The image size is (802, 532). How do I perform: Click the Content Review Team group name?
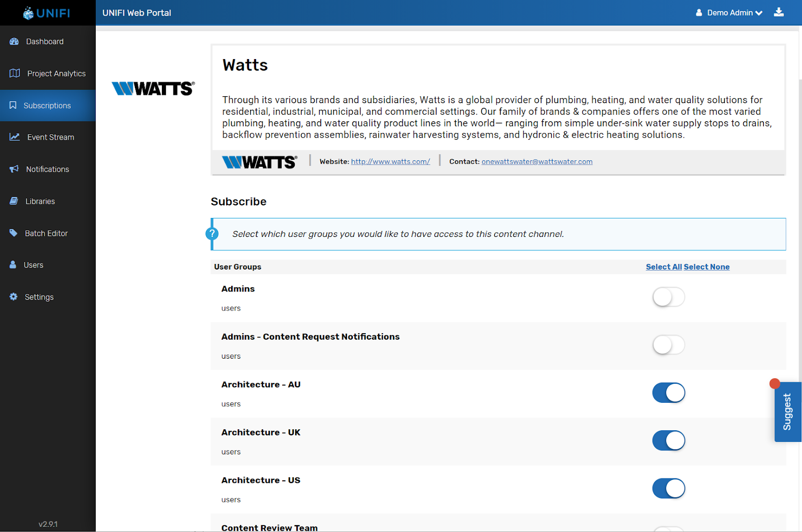click(270, 527)
